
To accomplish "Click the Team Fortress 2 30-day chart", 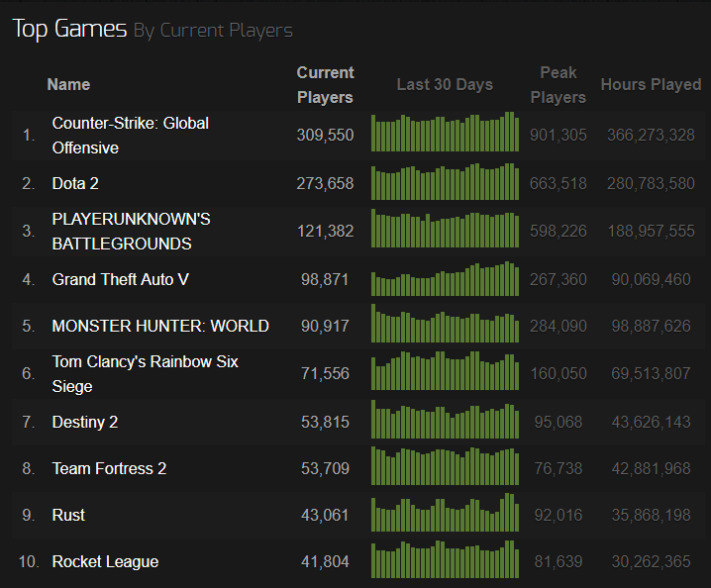I will point(445,465).
